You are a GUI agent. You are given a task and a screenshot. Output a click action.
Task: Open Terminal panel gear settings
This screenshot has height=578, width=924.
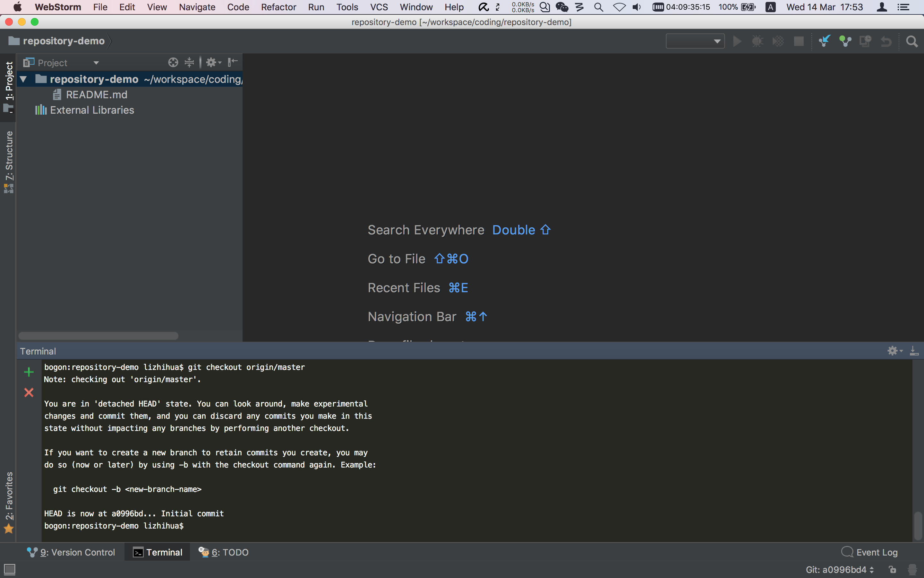pos(894,351)
